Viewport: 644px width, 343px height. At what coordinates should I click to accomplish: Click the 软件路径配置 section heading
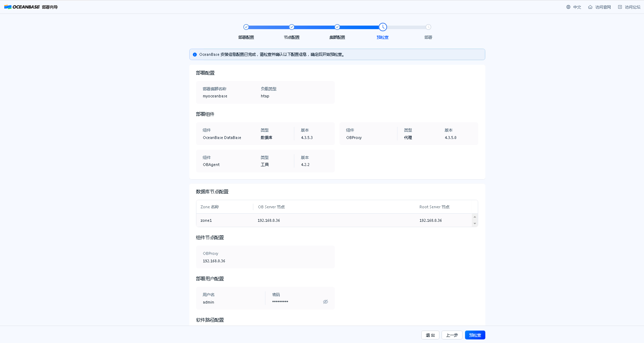click(210, 320)
